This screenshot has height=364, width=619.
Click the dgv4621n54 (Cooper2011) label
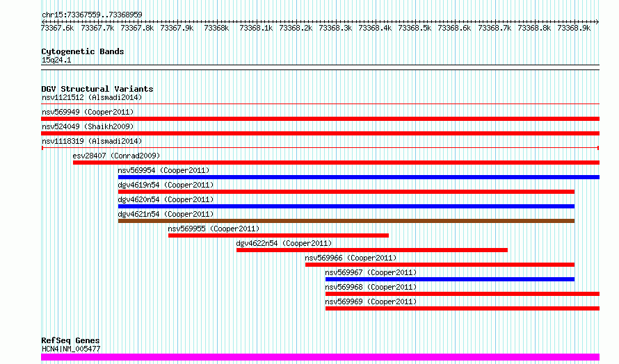[x=166, y=214]
